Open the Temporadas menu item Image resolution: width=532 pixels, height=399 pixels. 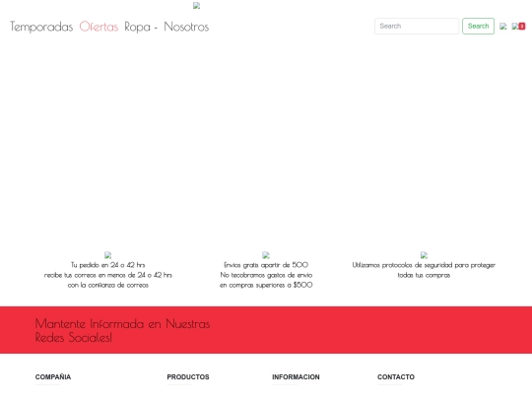(41, 27)
